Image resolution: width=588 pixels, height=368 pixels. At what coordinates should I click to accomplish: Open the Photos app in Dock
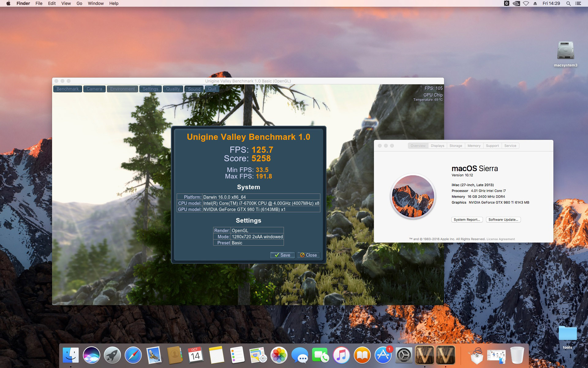click(x=279, y=355)
